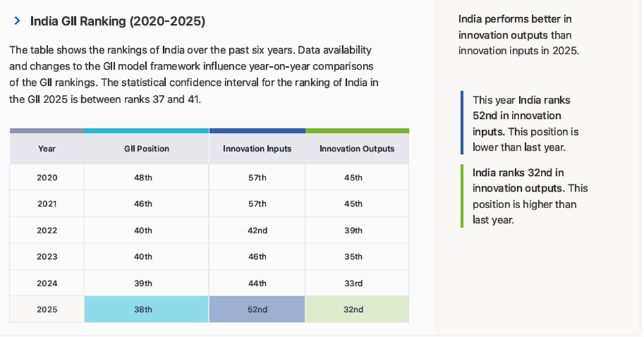The width and height of the screenshot is (644, 337).
Task: Click the 42nd Innovation Inputs cell
Action: coord(257,231)
